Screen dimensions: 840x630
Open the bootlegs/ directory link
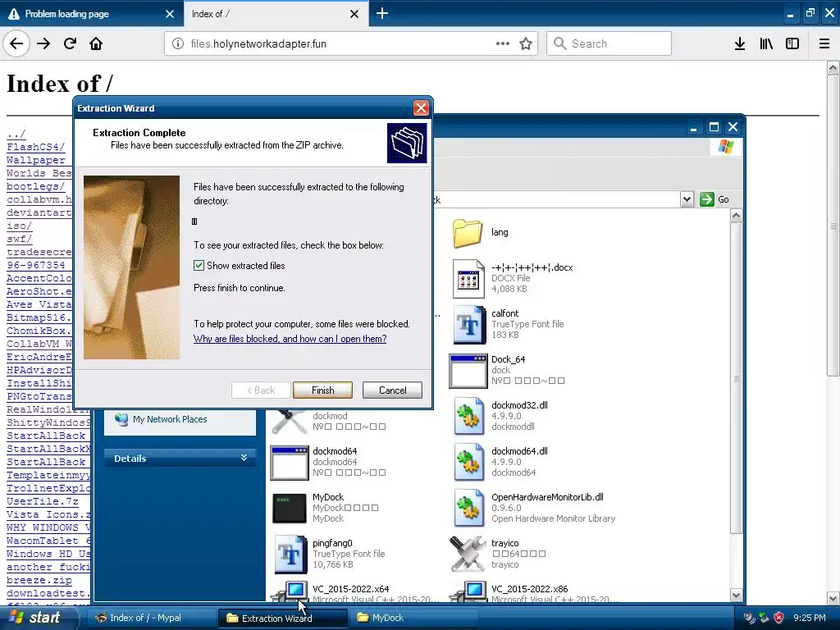click(36, 186)
